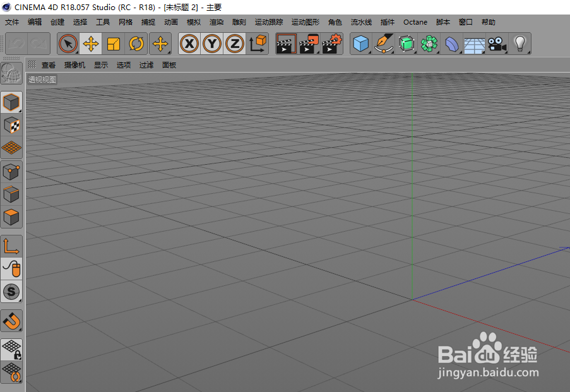Screen dimensions: 570x392
Task: Open the spline Pen tool
Action: coord(384,44)
